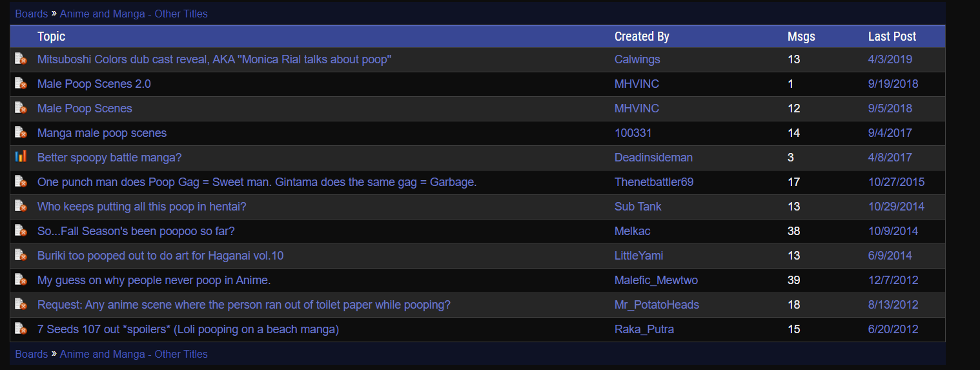Click Anime and Manga board in bottom breadcrumb
Screen dimensions: 980x370
(134, 354)
